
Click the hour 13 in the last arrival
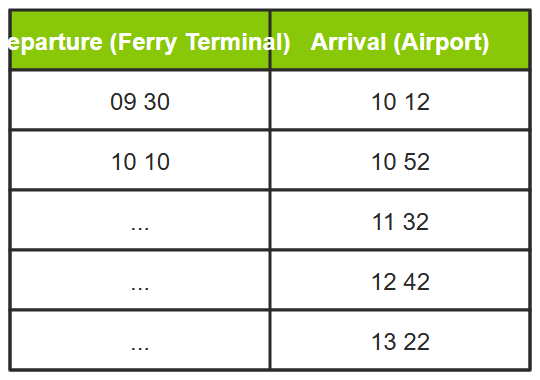pyautogui.click(x=383, y=342)
